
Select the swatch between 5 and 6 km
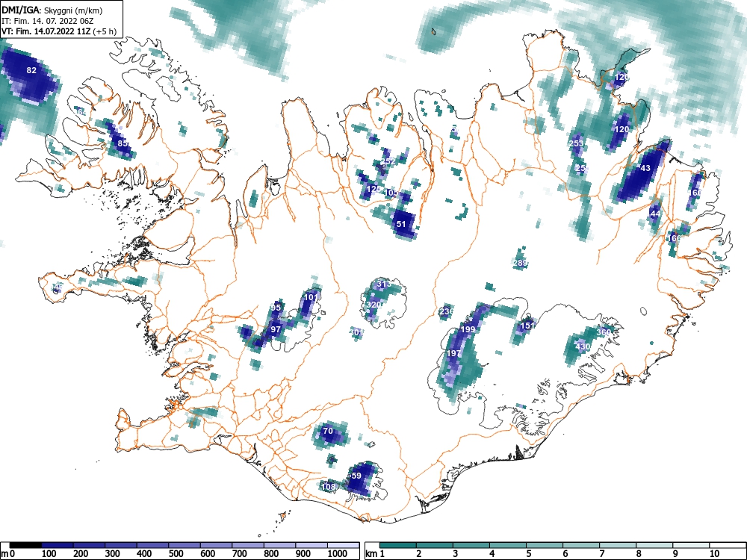pyautogui.click(x=545, y=545)
